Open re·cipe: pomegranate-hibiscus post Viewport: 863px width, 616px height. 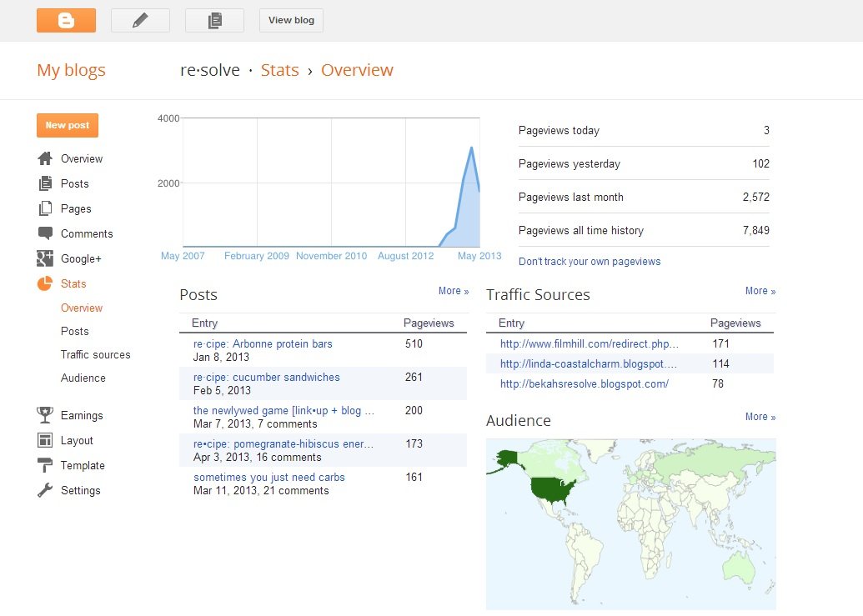[283, 443]
